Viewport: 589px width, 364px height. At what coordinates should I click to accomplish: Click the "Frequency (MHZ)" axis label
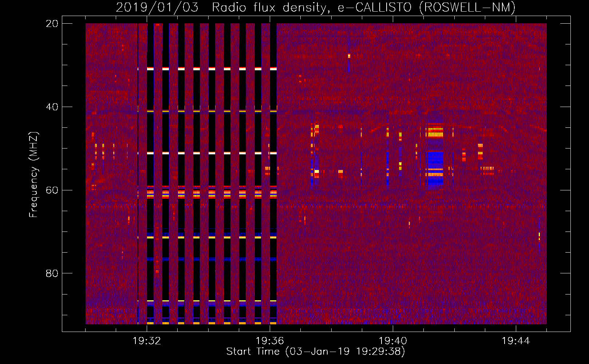(33, 175)
